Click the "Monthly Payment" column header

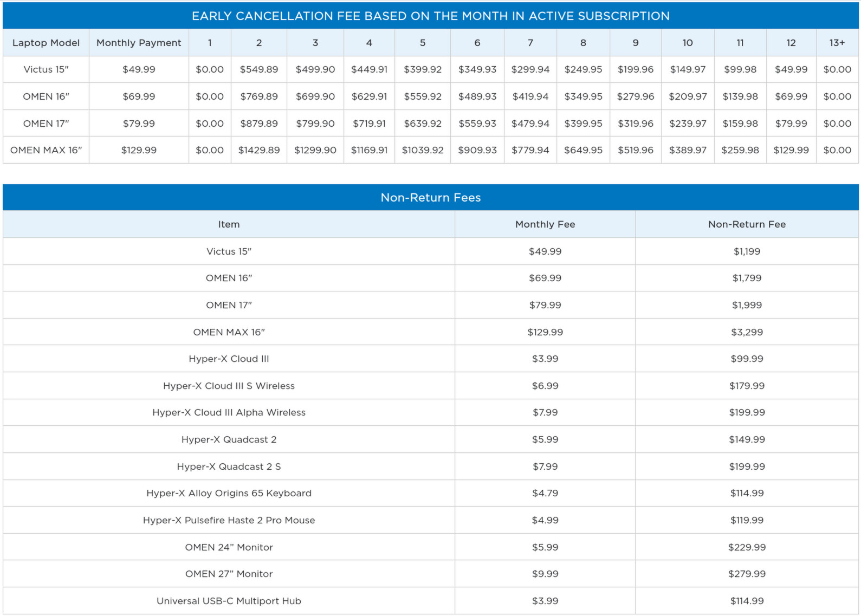click(x=139, y=43)
